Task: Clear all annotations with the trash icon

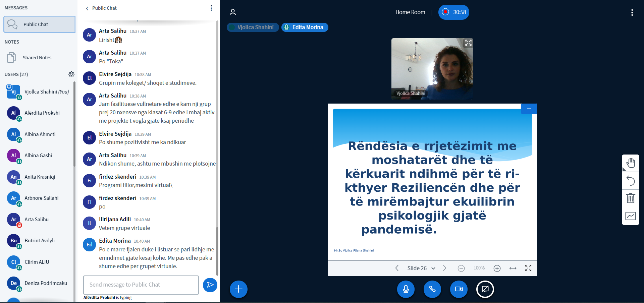Action: pos(631,198)
